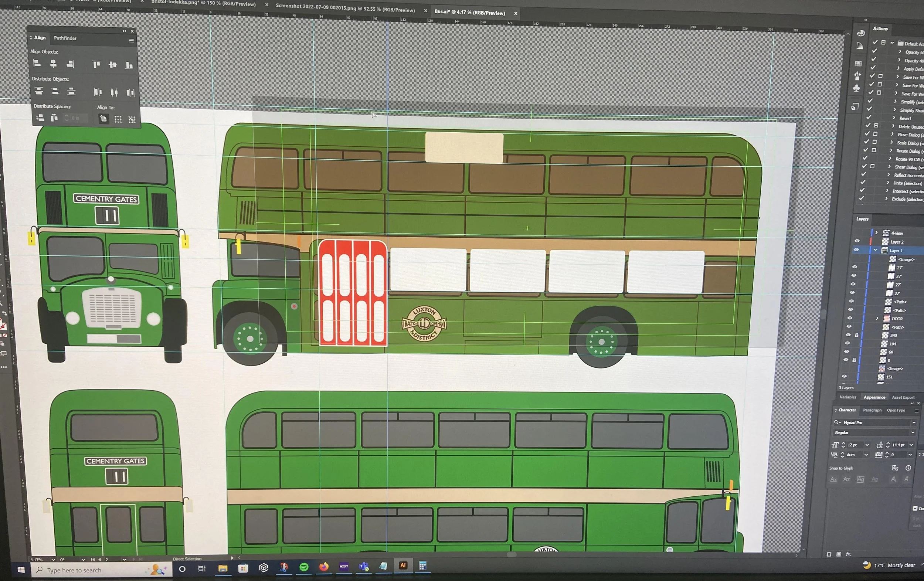Hide Layer 2 with eye icon
This screenshot has height=581, width=924.
pos(857,241)
